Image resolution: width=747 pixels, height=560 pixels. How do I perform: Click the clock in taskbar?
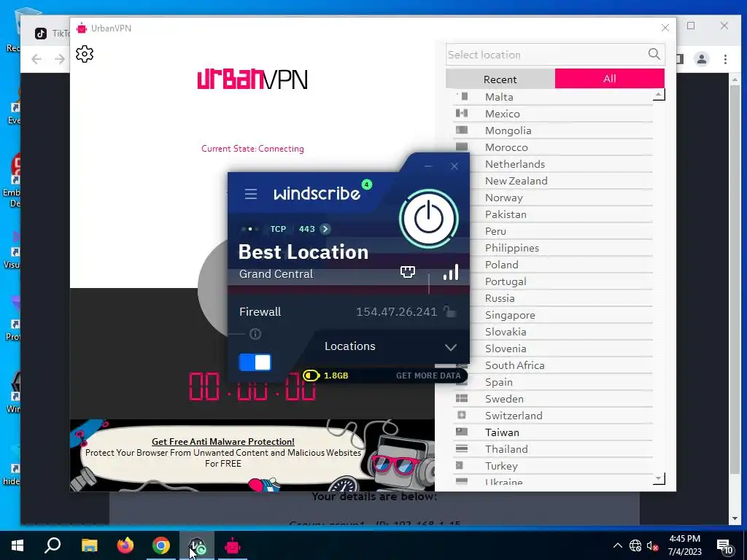tap(684, 545)
